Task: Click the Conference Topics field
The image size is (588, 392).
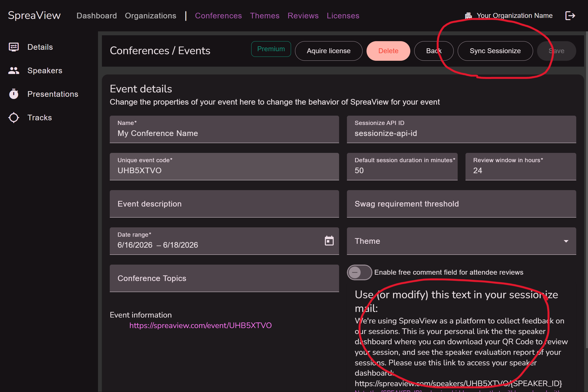Action: point(224,278)
